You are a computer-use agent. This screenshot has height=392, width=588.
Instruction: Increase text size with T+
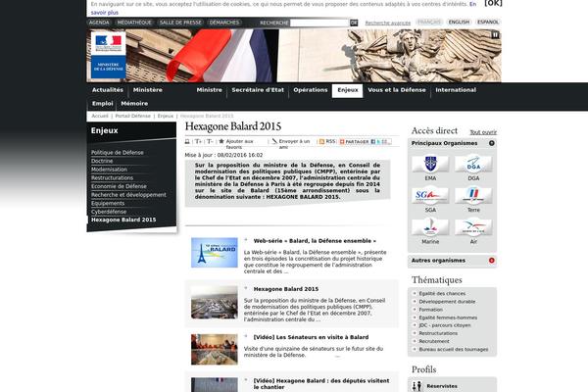198,141
